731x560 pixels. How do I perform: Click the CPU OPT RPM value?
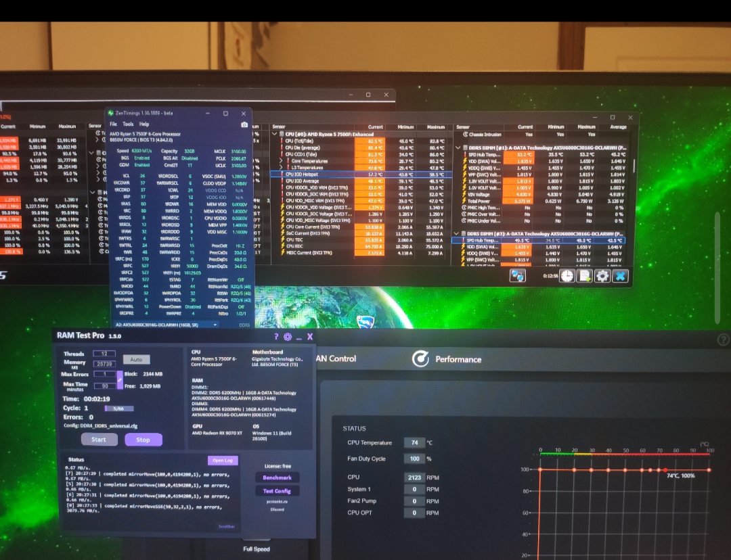point(414,513)
